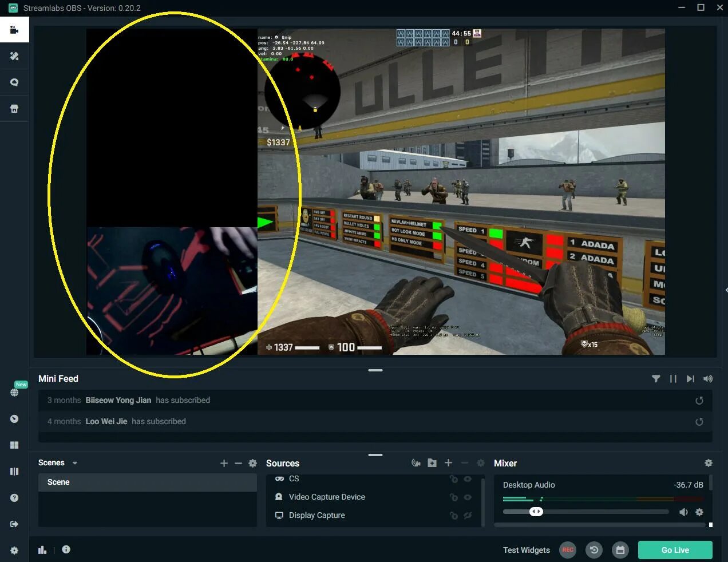Pause the Mini Feed alert queue
This screenshot has width=728, height=562.
pos(673,379)
